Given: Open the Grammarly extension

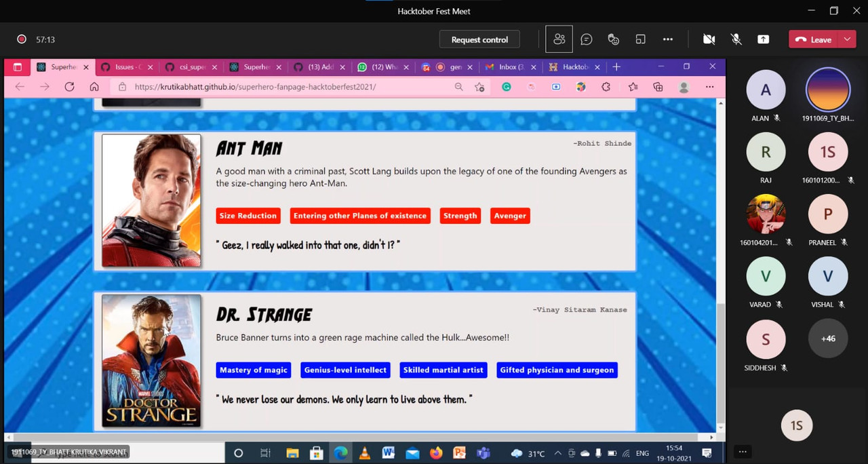Looking at the screenshot, I should click(x=506, y=87).
